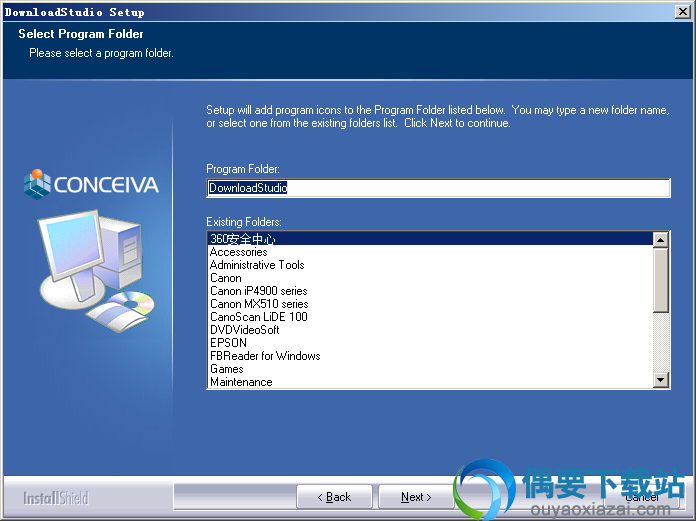The width and height of the screenshot is (696, 521).
Task: Click scroll up arrow of folders list
Action: pos(661,240)
